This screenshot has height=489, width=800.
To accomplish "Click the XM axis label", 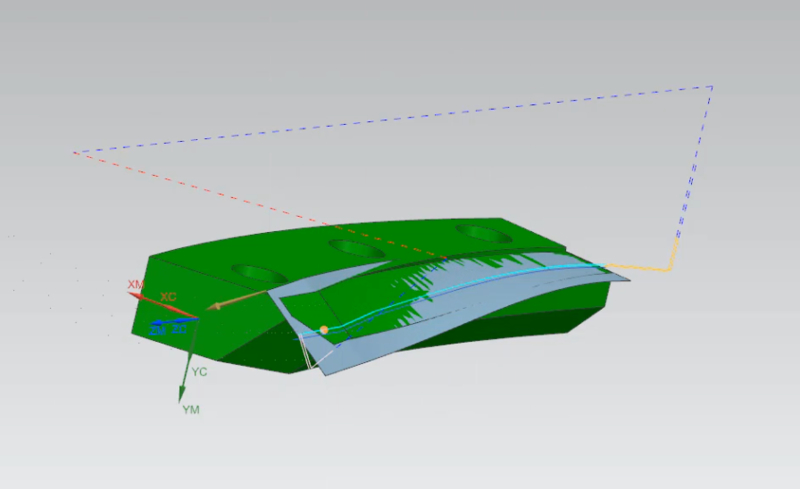I will [136, 284].
